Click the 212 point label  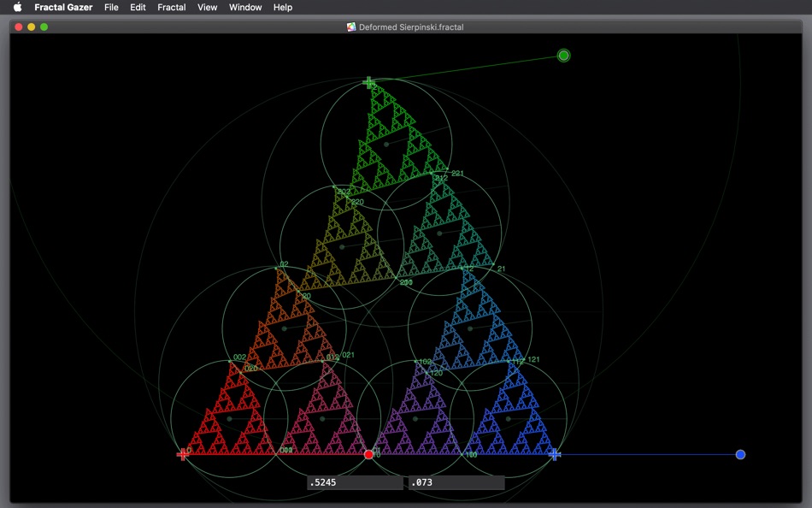[441, 178]
